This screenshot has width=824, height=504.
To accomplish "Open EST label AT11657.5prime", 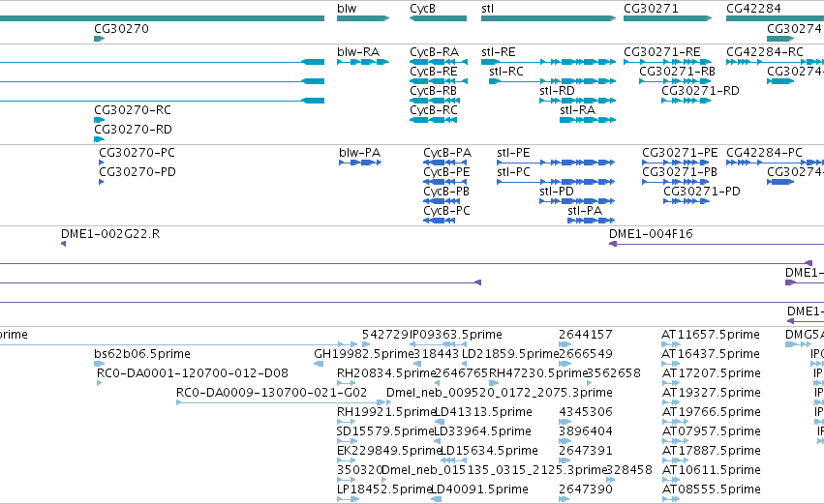I will click(x=711, y=335).
